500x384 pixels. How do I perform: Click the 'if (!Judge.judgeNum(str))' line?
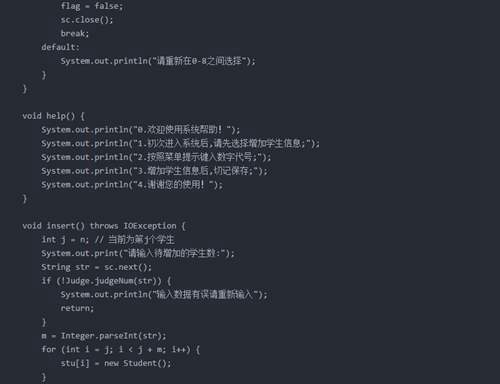[x=106, y=281]
